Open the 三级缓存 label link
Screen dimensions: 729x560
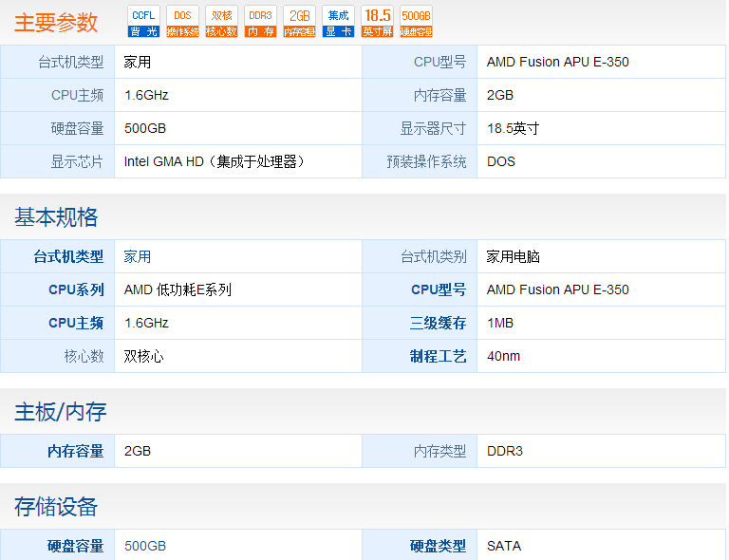point(438,323)
